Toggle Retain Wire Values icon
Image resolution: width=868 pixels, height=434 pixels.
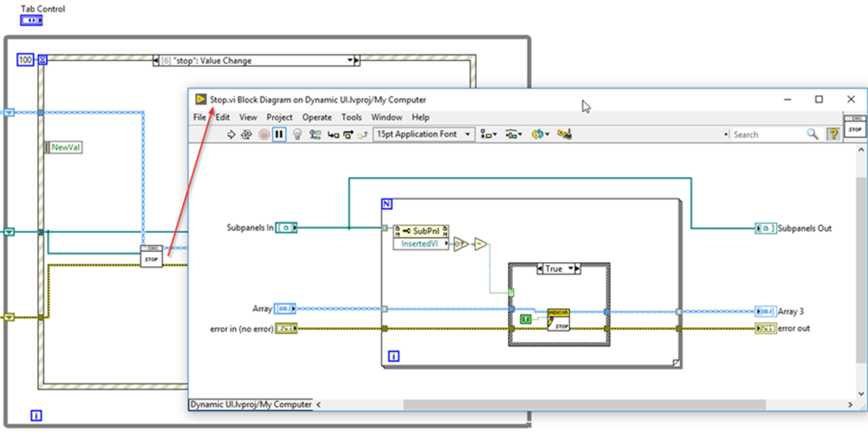click(315, 134)
